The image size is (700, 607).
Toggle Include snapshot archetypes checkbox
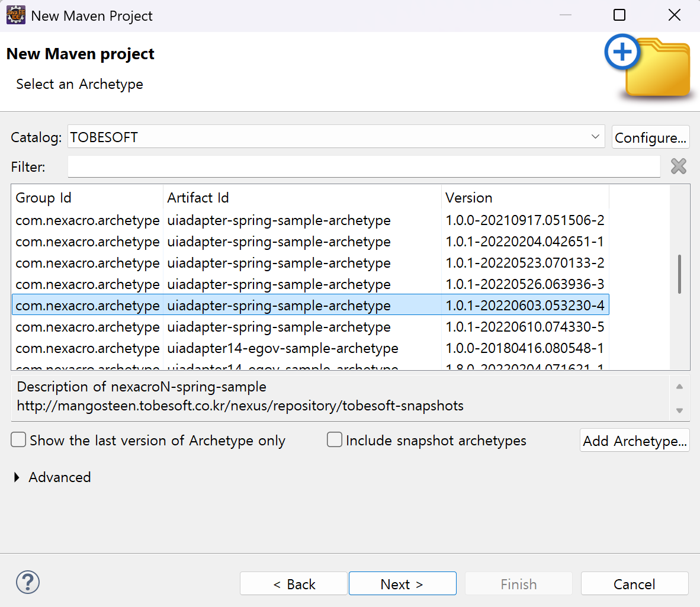point(335,440)
